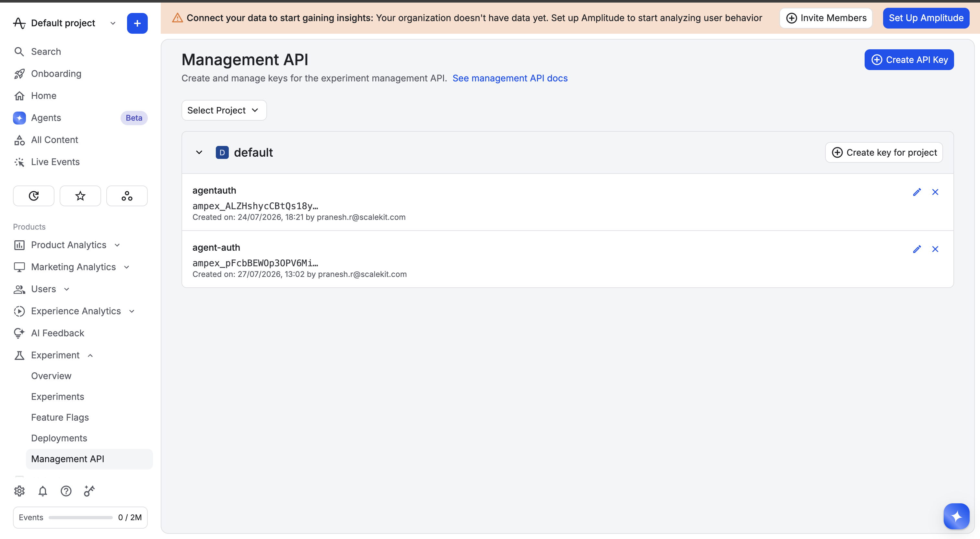Open Onboarding rocket item
This screenshot has width=980, height=539.
click(56, 74)
